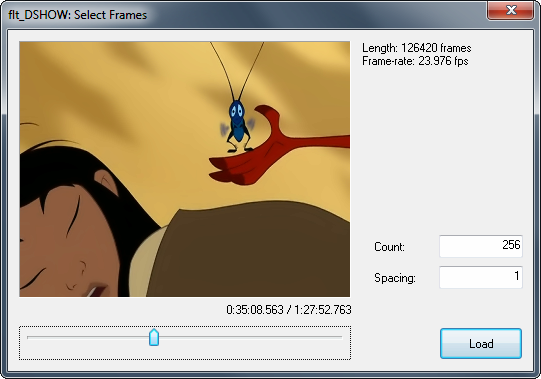541x379 pixels.
Task: Focus the Spacing input field showing 1
Action: 481,277
